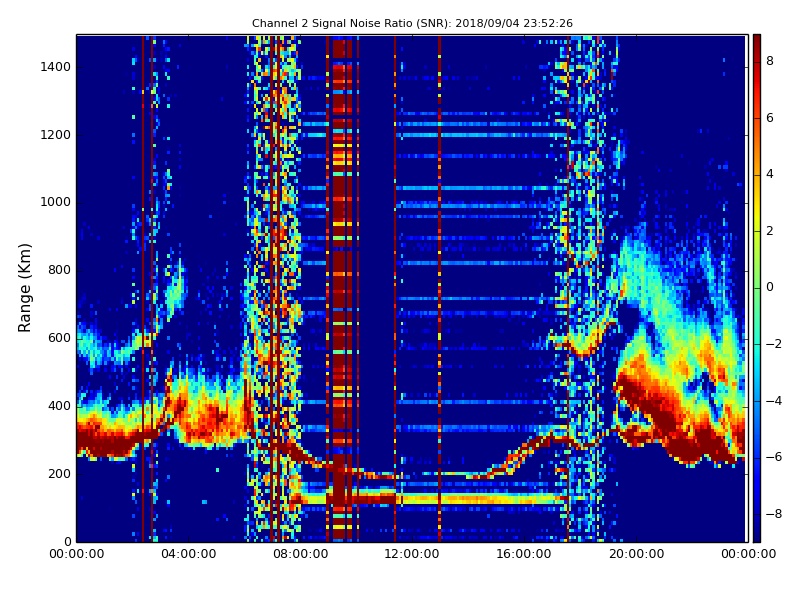Click the 1000 range tick label
Image resolution: width=800 pixels, height=600 pixels.
(56, 202)
